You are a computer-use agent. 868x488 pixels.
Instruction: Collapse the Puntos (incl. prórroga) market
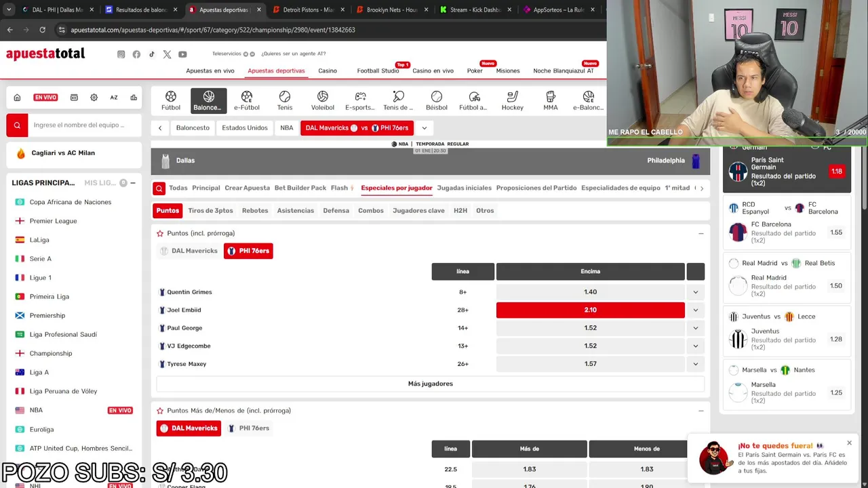tap(701, 233)
